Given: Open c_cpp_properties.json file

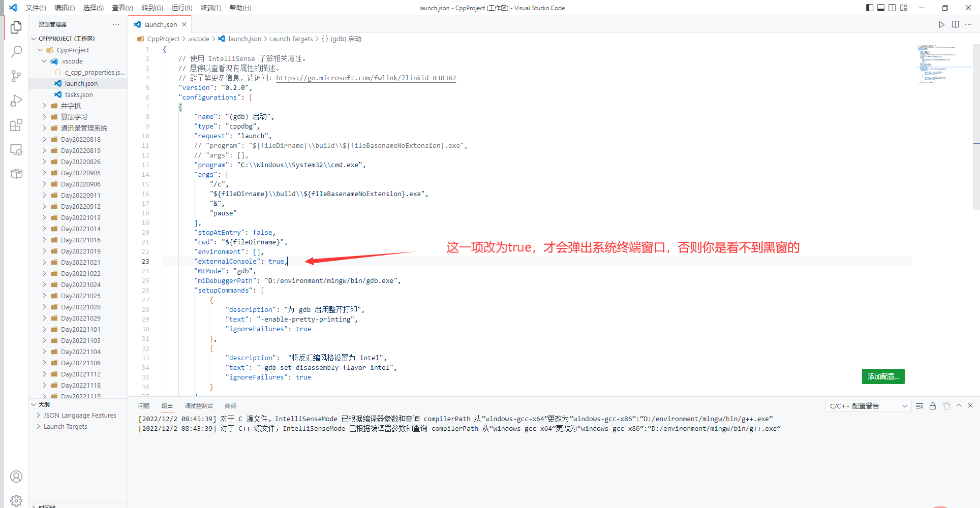Looking at the screenshot, I should click(x=78, y=72).
